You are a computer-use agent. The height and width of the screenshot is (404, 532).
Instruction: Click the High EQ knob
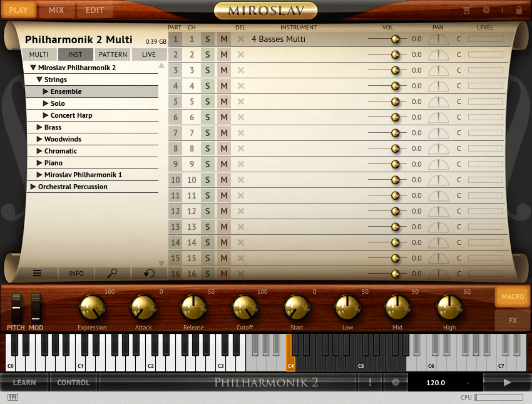[x=449, y=308]
